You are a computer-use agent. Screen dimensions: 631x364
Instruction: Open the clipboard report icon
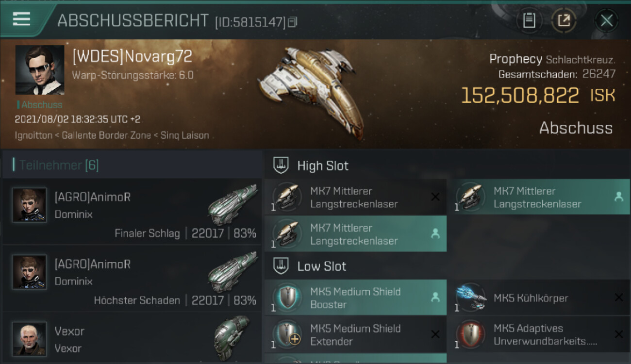529,20
